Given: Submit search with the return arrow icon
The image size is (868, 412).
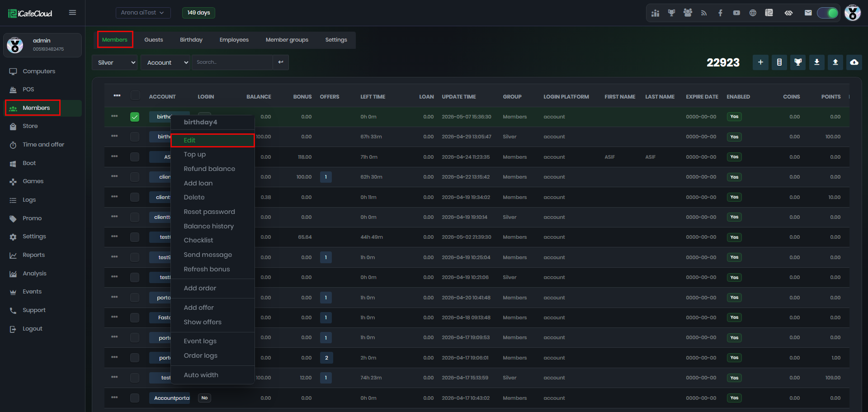Looking at the screenshot, I should (281, 62).
